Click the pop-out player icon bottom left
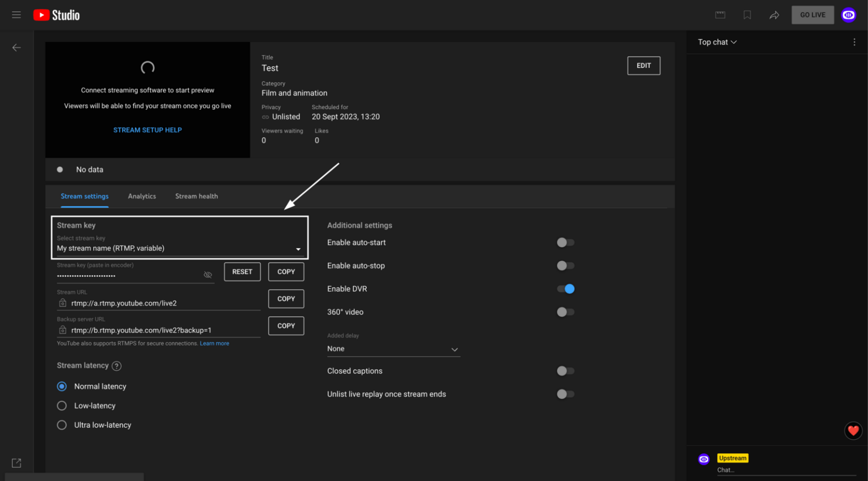This screenshot has height=481, width=868. coord(16,462)
